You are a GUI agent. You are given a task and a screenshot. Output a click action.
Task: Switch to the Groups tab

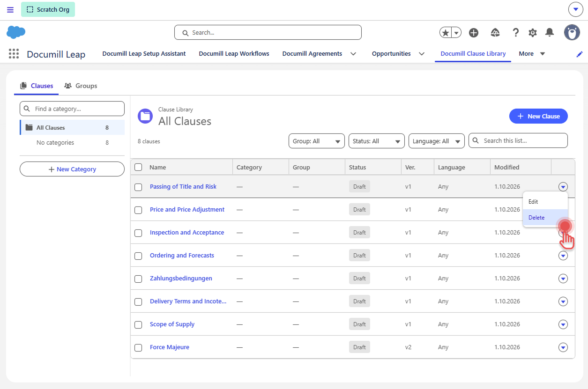(x=81, y=86)
